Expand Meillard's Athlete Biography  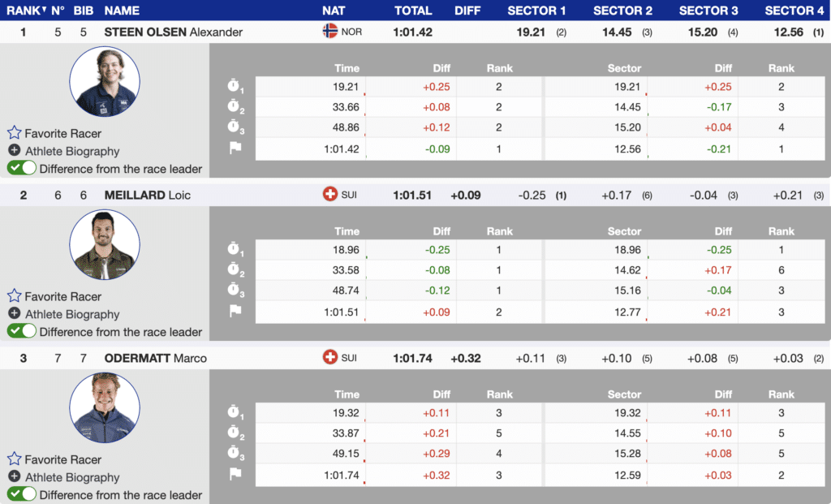pyautogui.click(x=14, y=314)
